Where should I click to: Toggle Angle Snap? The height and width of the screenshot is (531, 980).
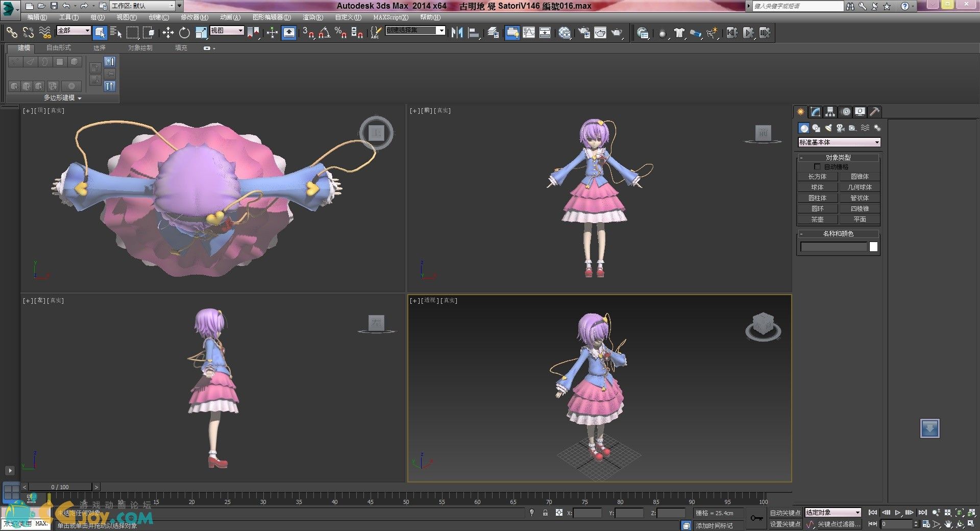[324, 33]
